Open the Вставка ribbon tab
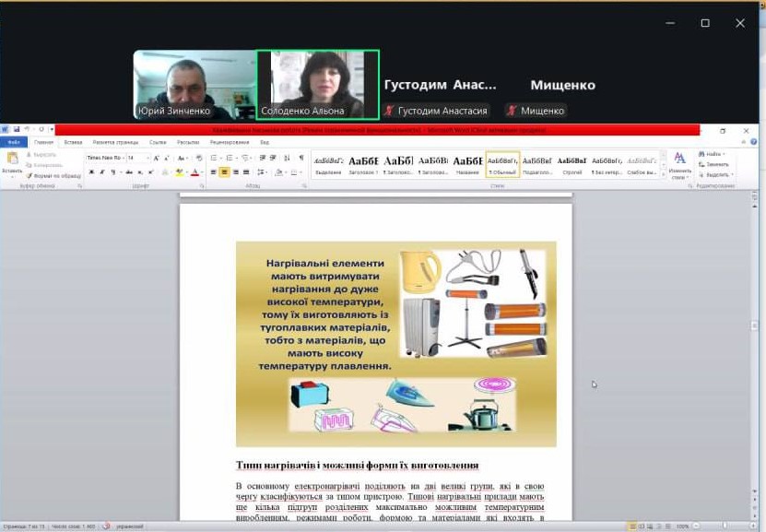This screenshot has height=532, width=766. 74,143
